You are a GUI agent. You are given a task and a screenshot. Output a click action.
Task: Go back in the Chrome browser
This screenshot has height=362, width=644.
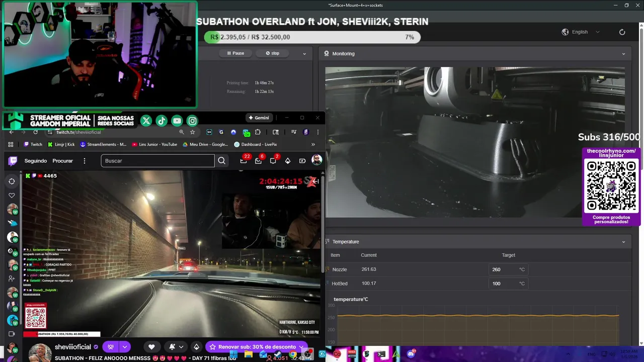tap(12, 132)
